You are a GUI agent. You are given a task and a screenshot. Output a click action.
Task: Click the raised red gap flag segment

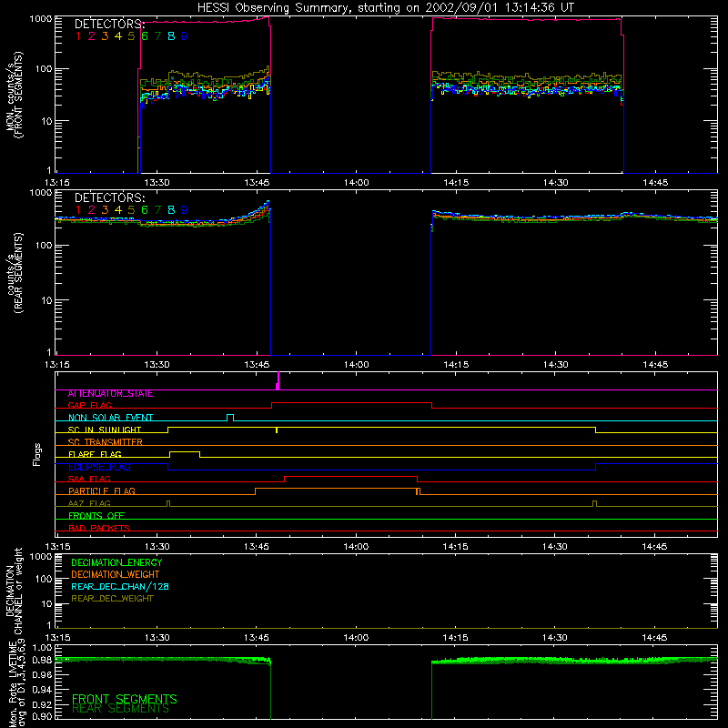(351, 403)
